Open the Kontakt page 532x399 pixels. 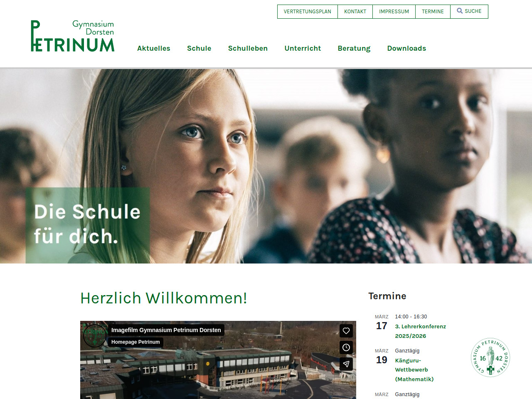pos(355,12)
